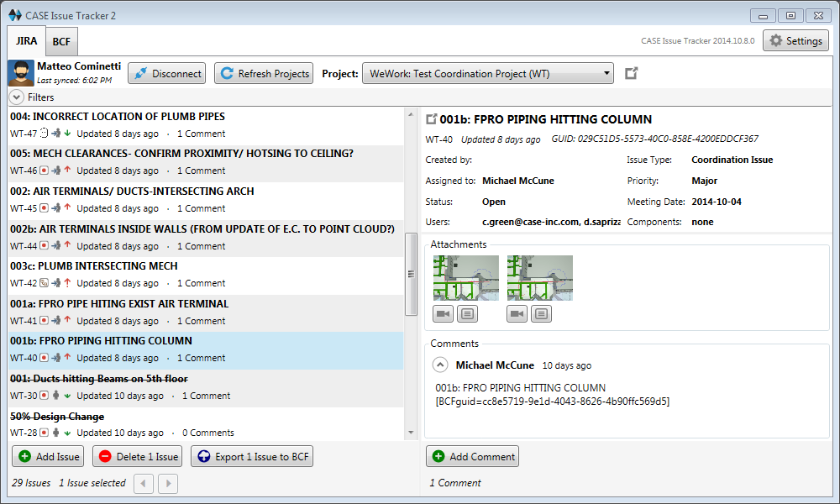Click meeting date 2014-10-04
Image resolution: width=840 pixels, height=504 pixels.
(x=717, y=202)
